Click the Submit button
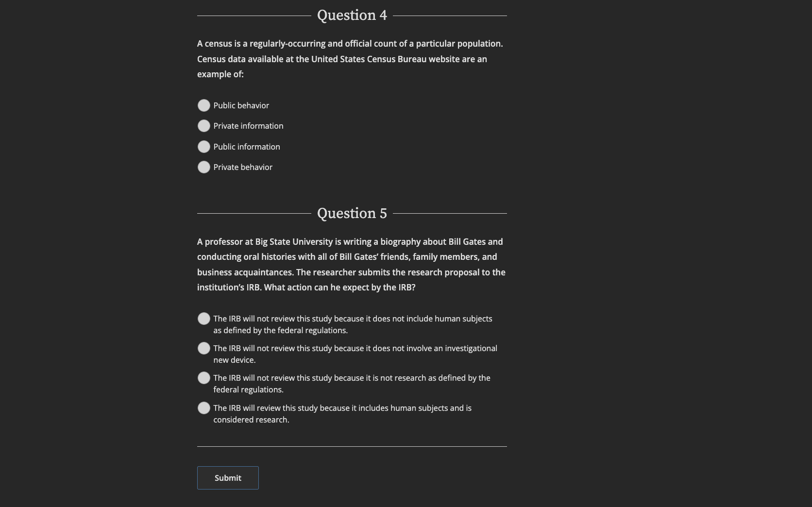This screenshot has height=507, width=812. pos(227,478)
